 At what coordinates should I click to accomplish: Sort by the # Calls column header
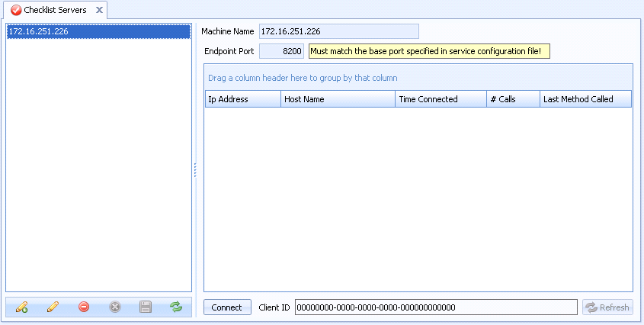[x=513, y=99]
